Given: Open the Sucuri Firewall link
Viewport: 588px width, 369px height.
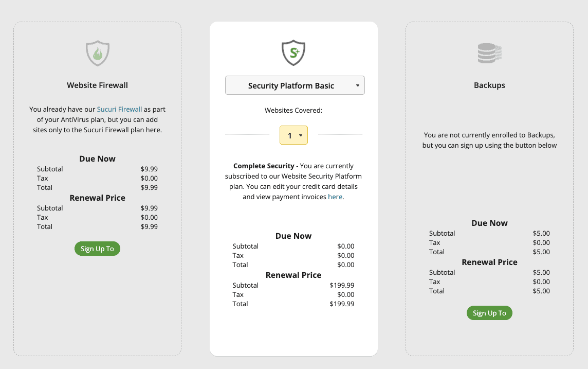Looking at the screenshot, I should 119,109.
